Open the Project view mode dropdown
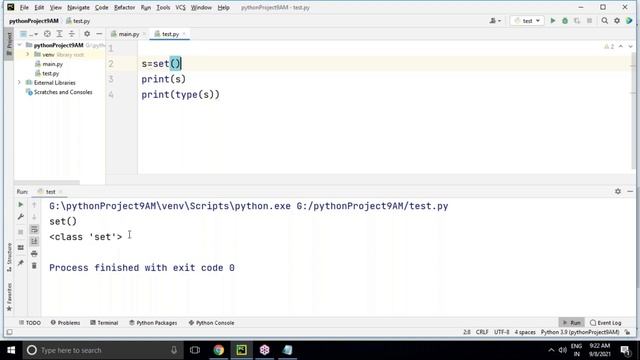 pos(29,34)
